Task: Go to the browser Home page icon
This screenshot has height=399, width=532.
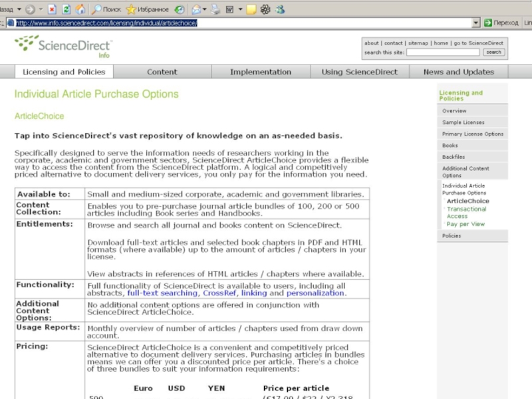Action: coord(80,9)
